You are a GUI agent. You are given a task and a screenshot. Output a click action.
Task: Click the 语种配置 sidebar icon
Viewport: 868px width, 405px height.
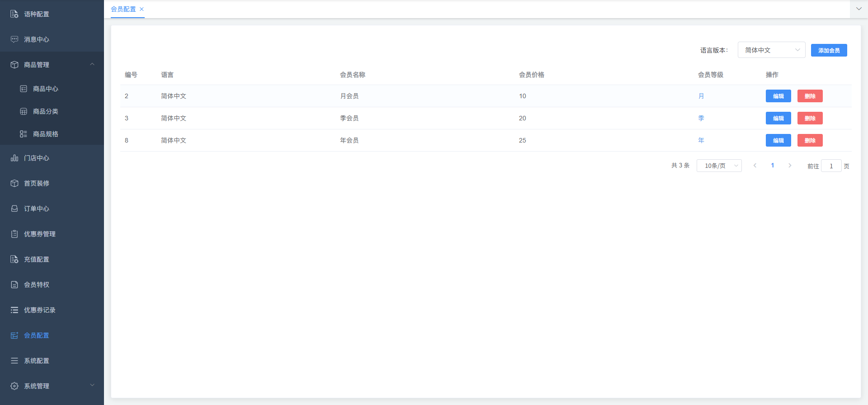point(14,14)
